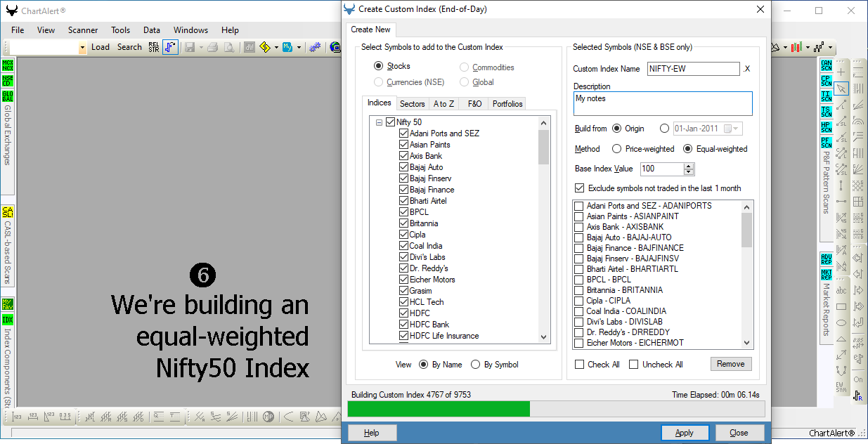Click the IDX index components icon
868x444 pixels.
(x=8, y=320)
